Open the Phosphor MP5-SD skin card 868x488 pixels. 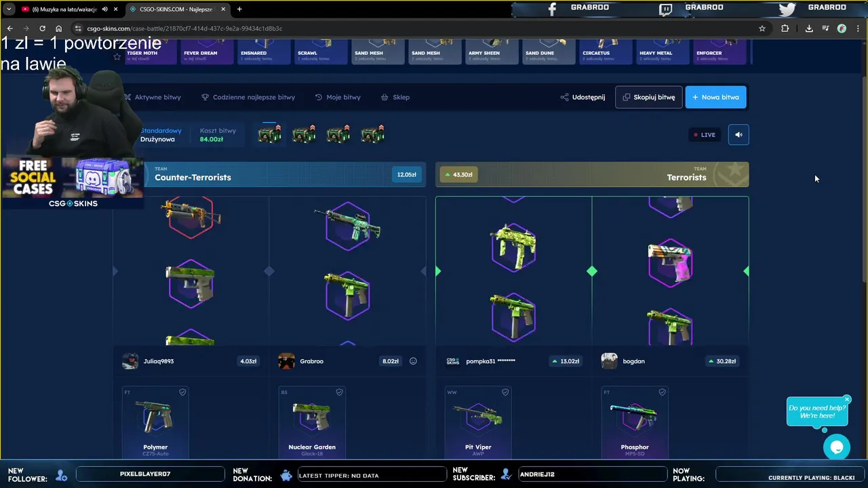click(x=635, y=422)
